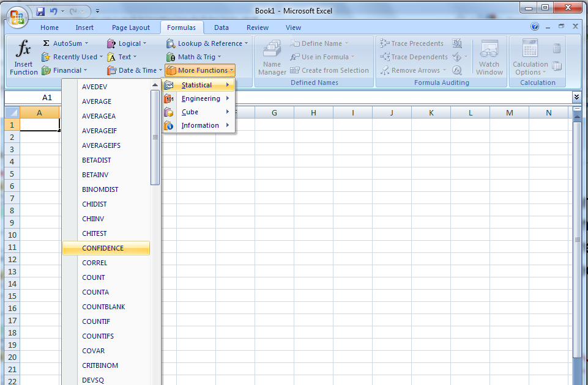Screen dimensions: 588x385
Task: Click the Date & Time functions icon
Action: click(110, 70)
